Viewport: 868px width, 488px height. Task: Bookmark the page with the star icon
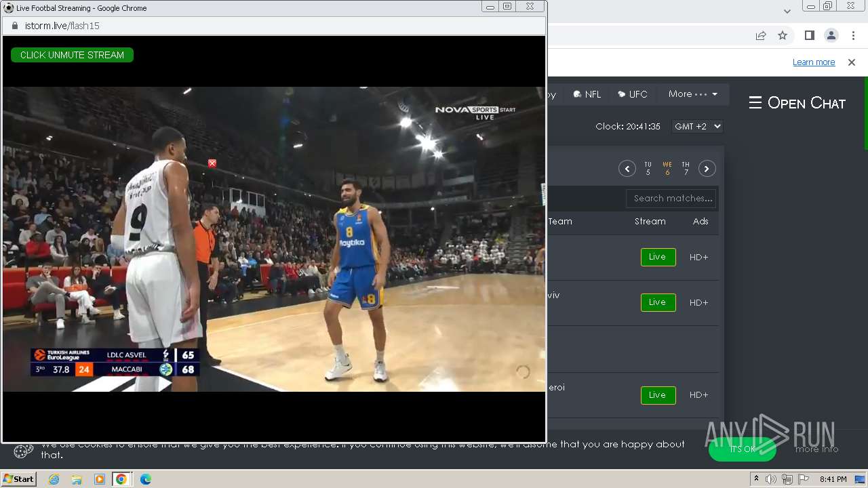783,35
